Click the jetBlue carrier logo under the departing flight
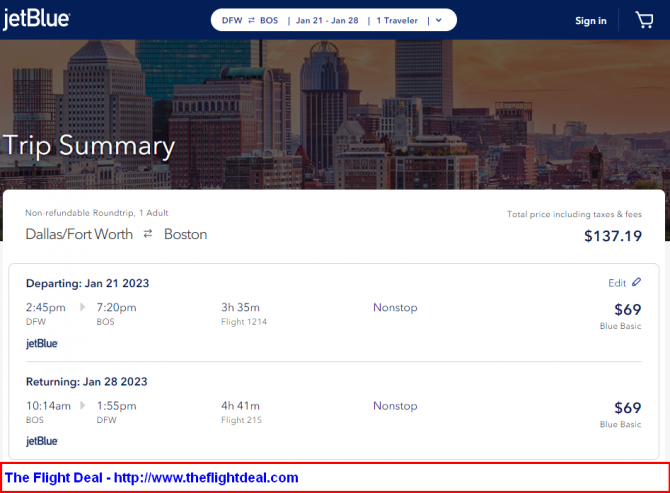The height and width of the screenshot is (493, 670). (x=42, y=343)
